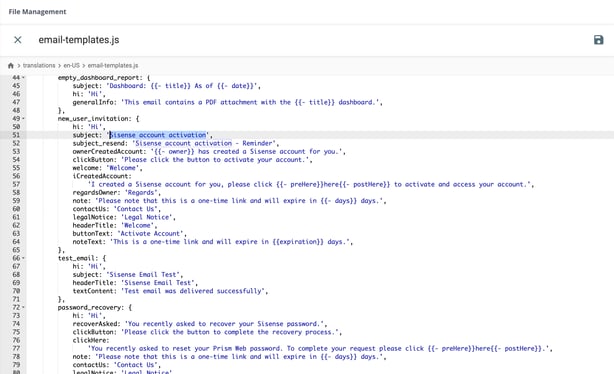Click the password_recovery key name
614x374 pixels.
tap(89, 308)
